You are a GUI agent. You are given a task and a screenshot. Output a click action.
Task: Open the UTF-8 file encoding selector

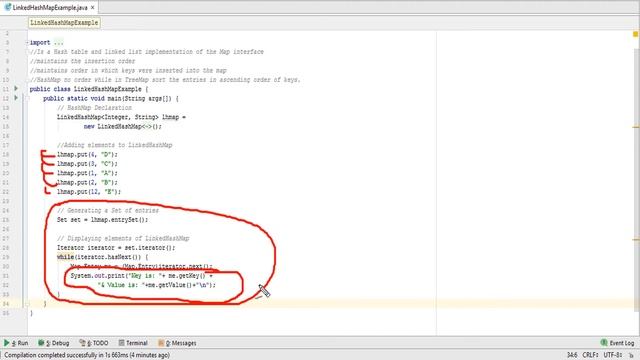[612, 355]
